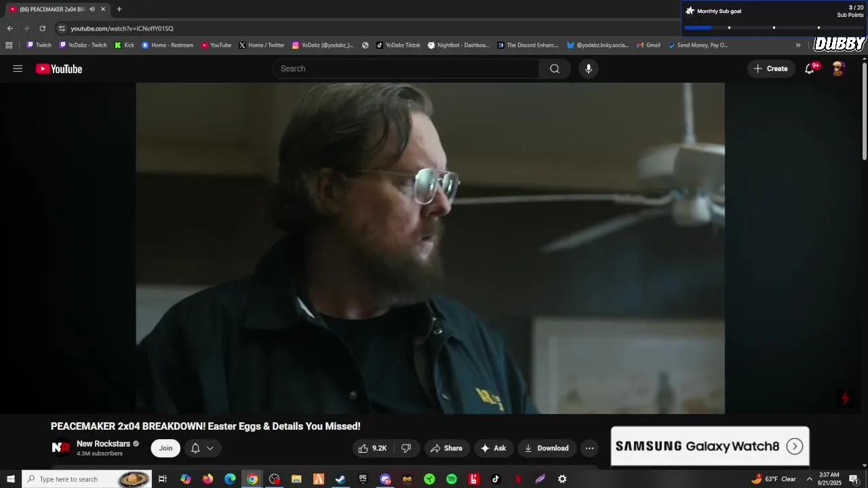
Task: Click the 2:37 AM clock
Action: click(829, 474)
